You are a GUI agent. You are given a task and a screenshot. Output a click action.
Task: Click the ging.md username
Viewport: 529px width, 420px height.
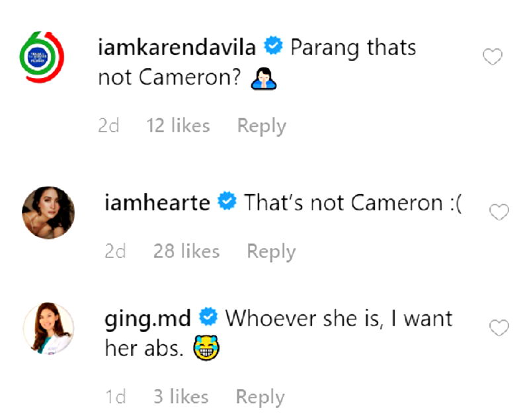(x=147, y=319)
